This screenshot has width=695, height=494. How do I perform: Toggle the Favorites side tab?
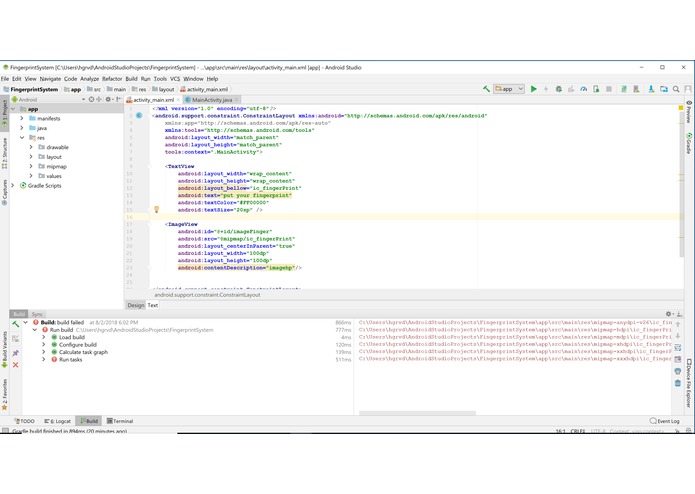click(4, 394)
